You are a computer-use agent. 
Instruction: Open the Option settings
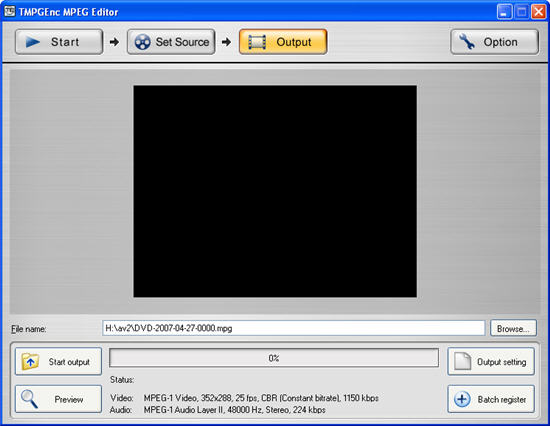[494, 42]
